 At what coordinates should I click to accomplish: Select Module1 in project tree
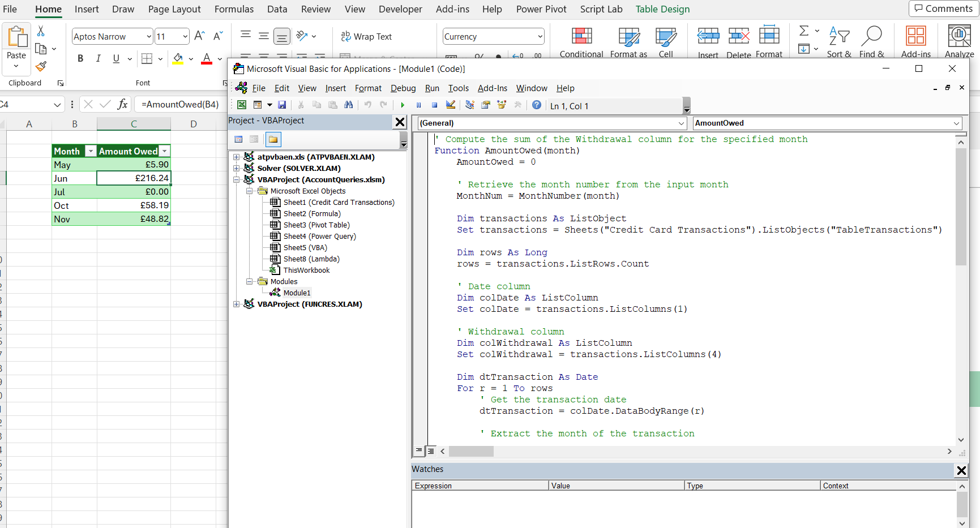coord(297,293)
